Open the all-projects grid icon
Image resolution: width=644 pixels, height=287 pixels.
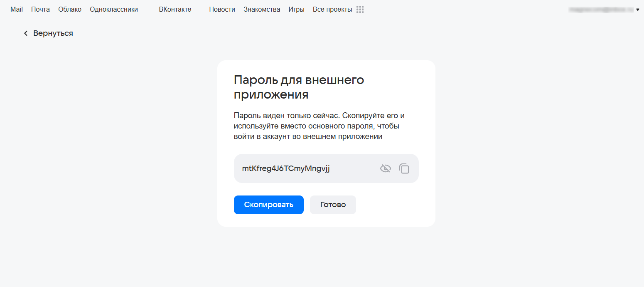coord(360,10)
